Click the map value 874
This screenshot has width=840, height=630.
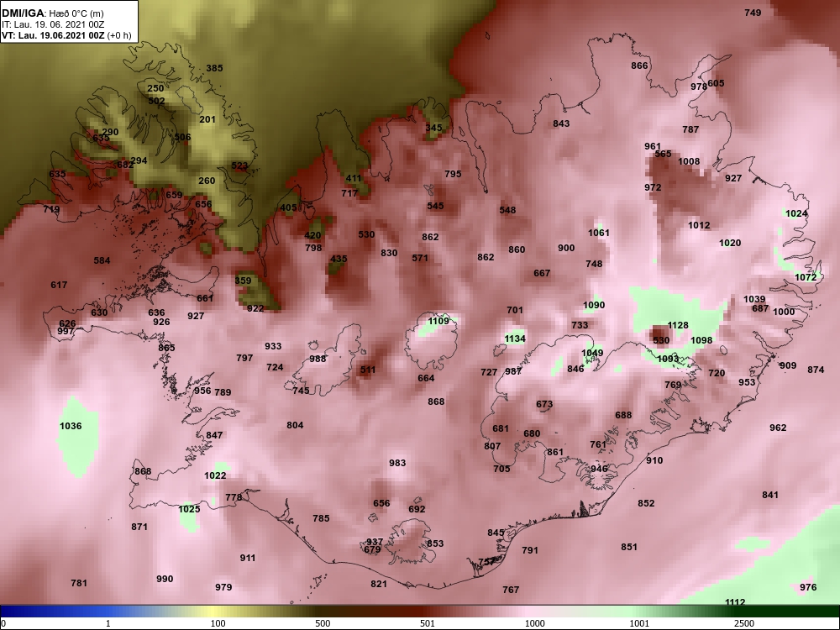click(x=816, y=370)
